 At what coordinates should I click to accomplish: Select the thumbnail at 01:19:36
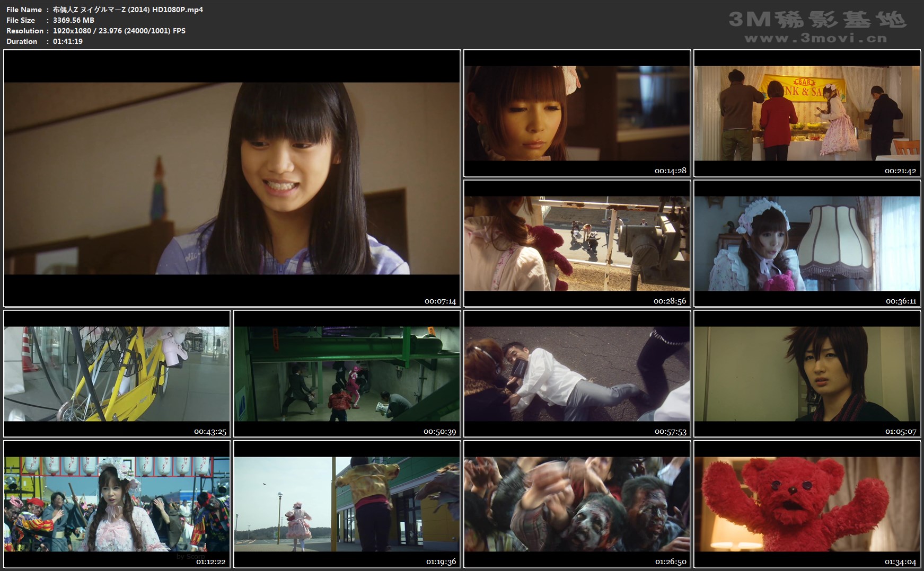point(347,504)
